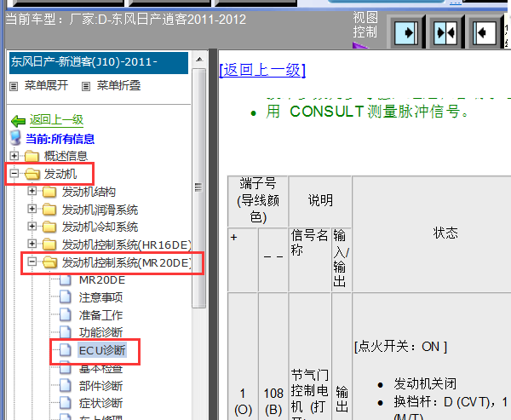Open the [返回上一级] link in content pane
Image resolution: width=511 pixels, height=420 pixels.
click(262, 70)
